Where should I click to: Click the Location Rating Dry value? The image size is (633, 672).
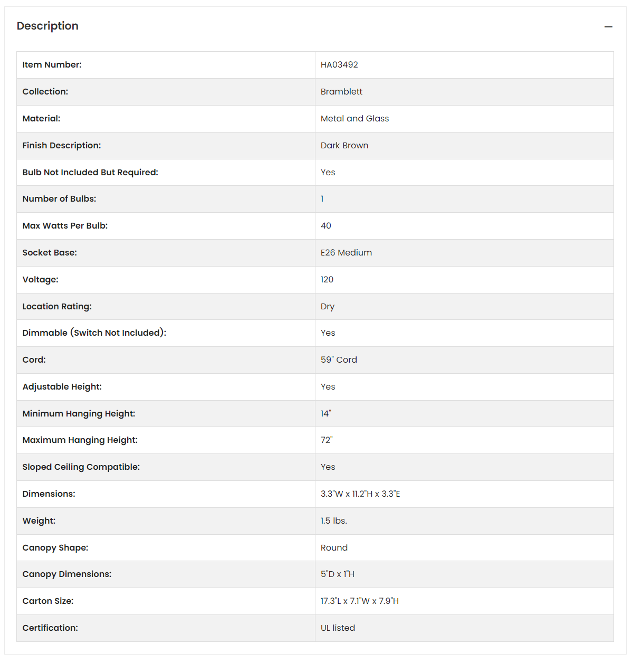tap(328, 307)
